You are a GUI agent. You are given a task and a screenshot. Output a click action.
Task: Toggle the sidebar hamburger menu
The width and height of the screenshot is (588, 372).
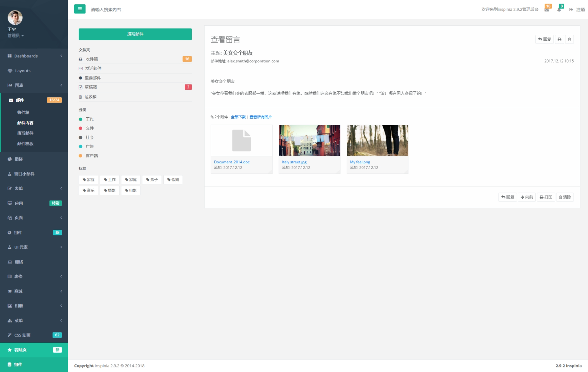(80, 9)
